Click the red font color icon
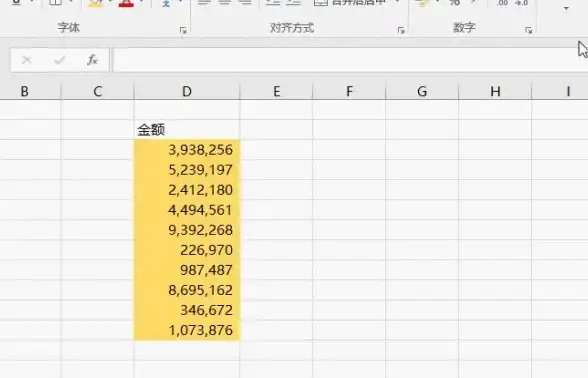The height and width of the screenshot is (378, 588). click(x=126, y=3)
